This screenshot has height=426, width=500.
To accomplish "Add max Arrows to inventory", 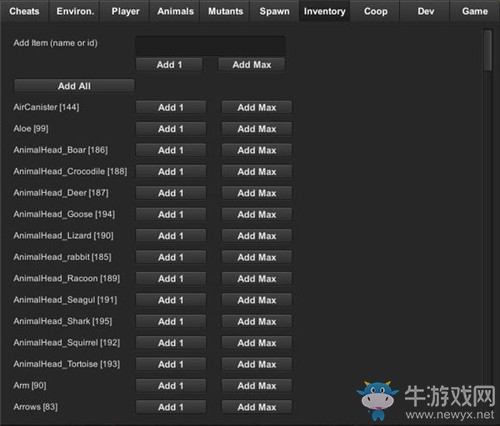I will point(257,407).
